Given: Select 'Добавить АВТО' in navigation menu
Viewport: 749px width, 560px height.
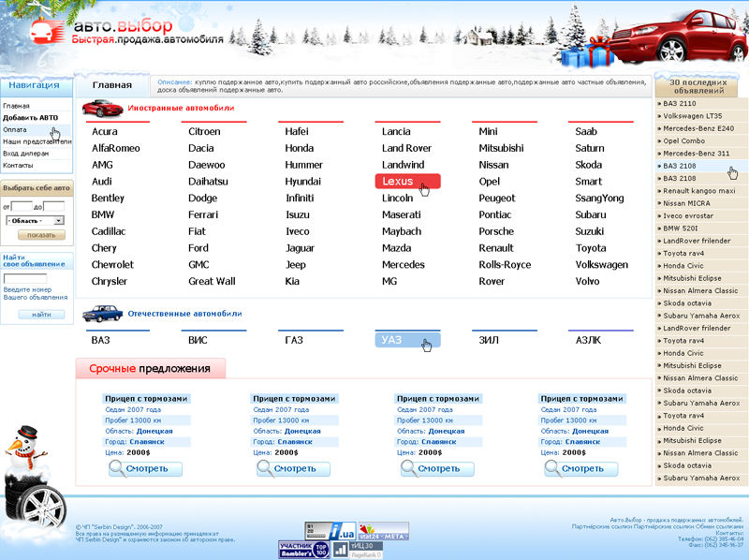Looking at the screenshot, I should (x=30, y=118).
